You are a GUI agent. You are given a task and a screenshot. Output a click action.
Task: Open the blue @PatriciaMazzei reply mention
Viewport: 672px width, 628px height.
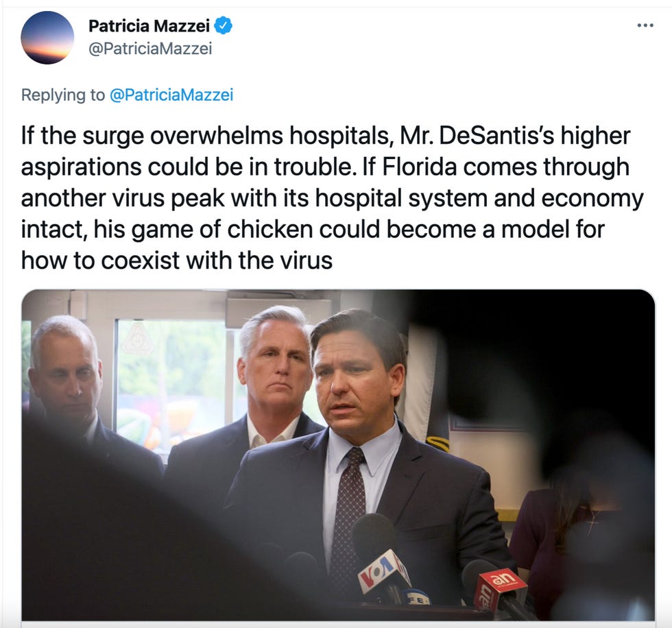171,95
